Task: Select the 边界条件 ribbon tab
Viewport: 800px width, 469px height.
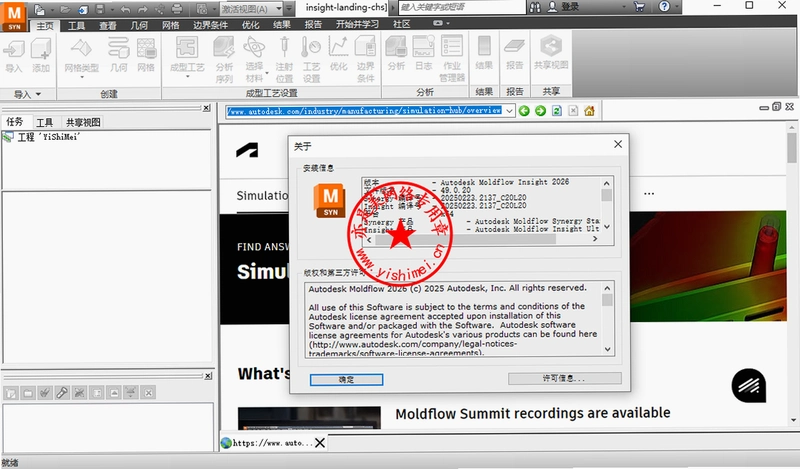Action: tap(210, 25)
